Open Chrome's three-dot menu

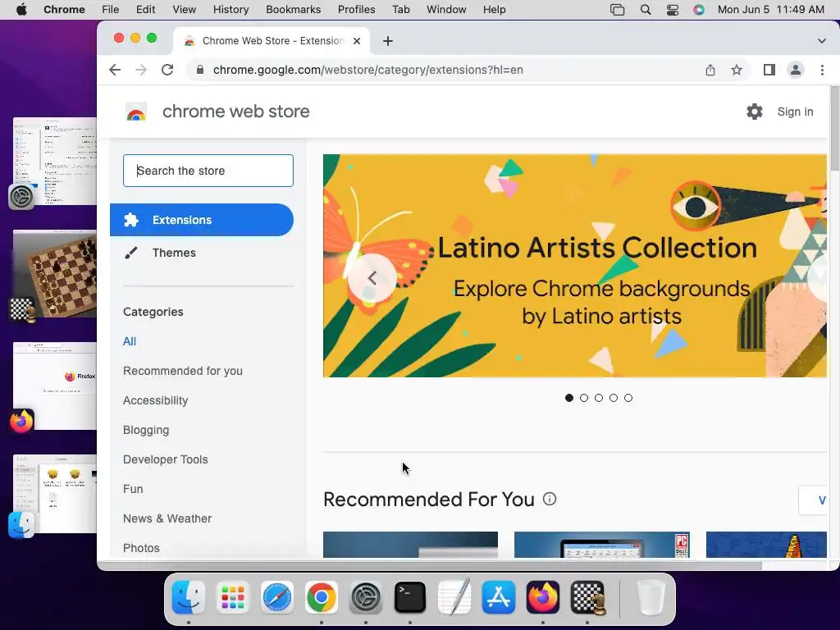(x=822, y=71)
